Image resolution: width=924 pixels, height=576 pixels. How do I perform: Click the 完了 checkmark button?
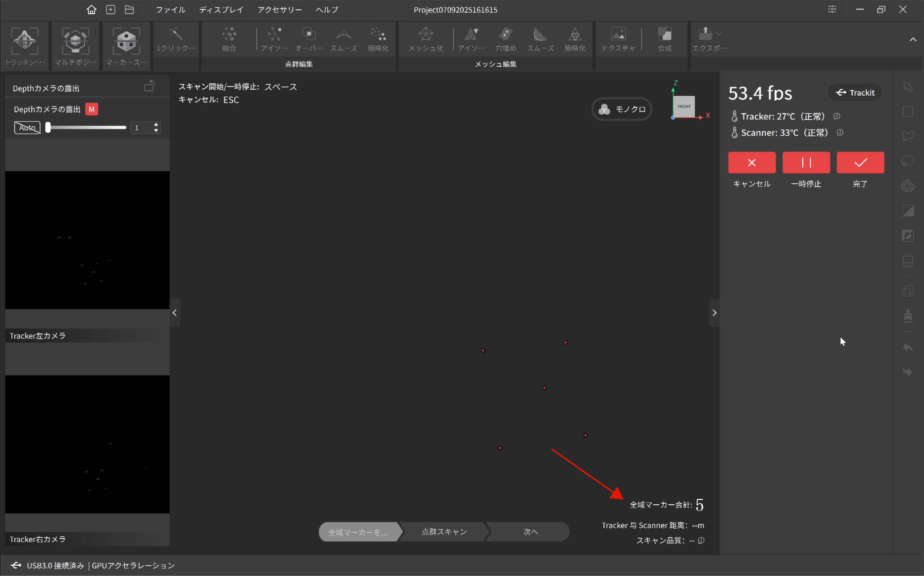pos(860,163)
